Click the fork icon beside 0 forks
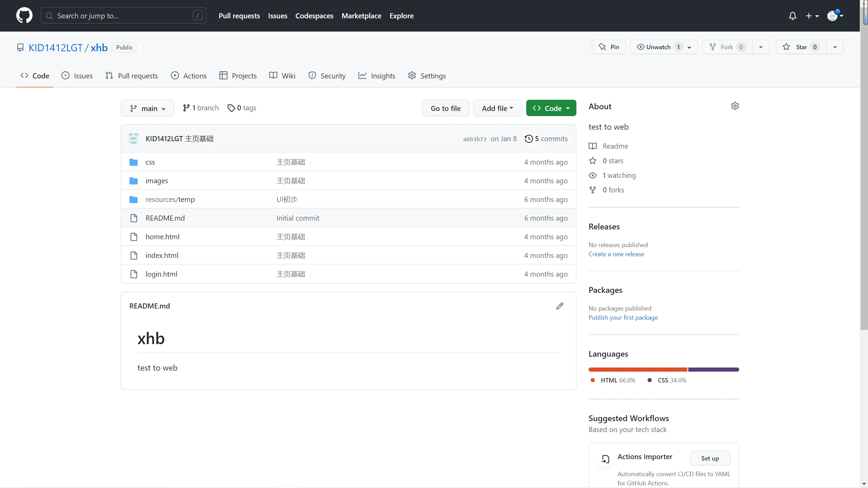Screen dimensions: 868x488 593,190
